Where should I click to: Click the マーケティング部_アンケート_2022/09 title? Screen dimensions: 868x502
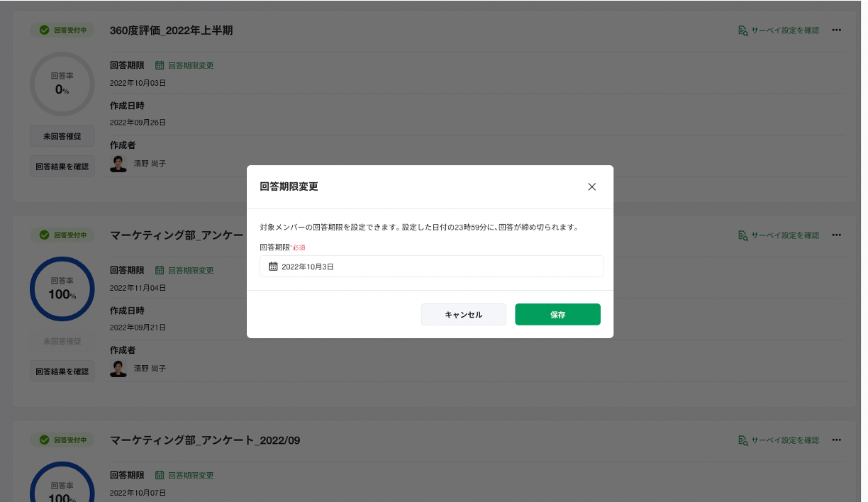(205, 440)
